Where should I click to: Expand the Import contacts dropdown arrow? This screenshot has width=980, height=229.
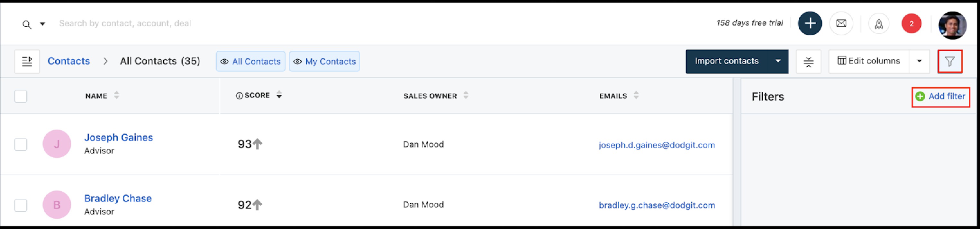(778, 61)
